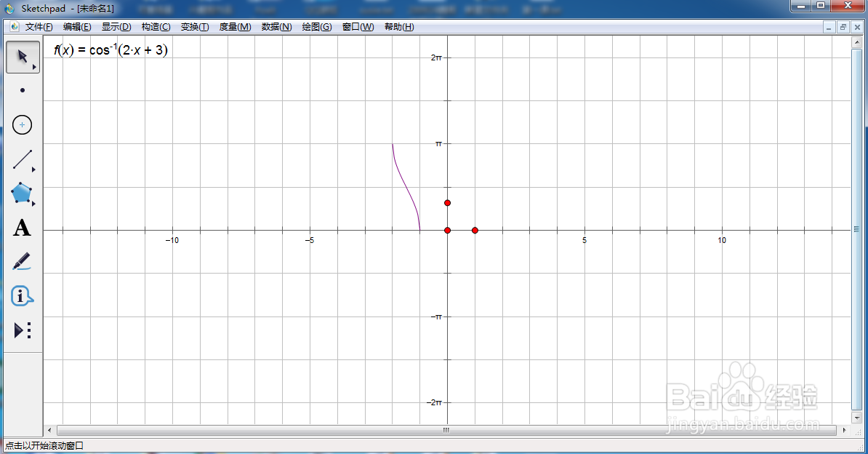Click the vertical scrollbar up arrow

857,41
